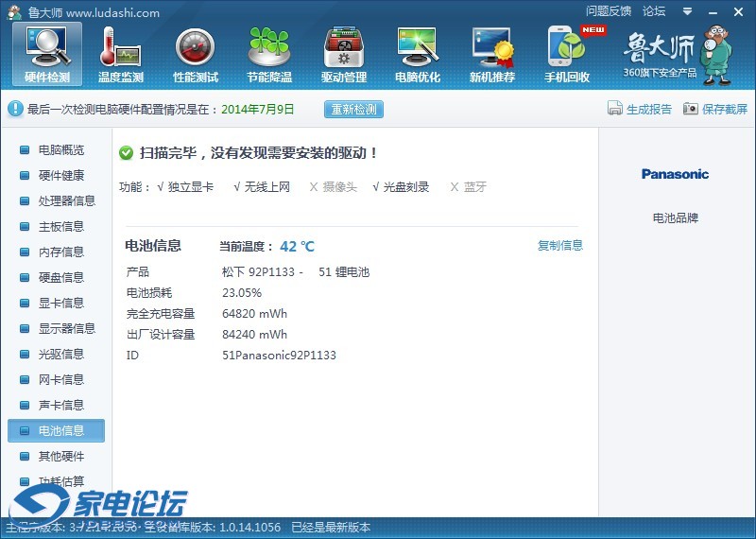Image resolution: width=756 pixels, height=539 pixels.
Task: Click the Panasonic battery brand logo
Action: (675, 174)
